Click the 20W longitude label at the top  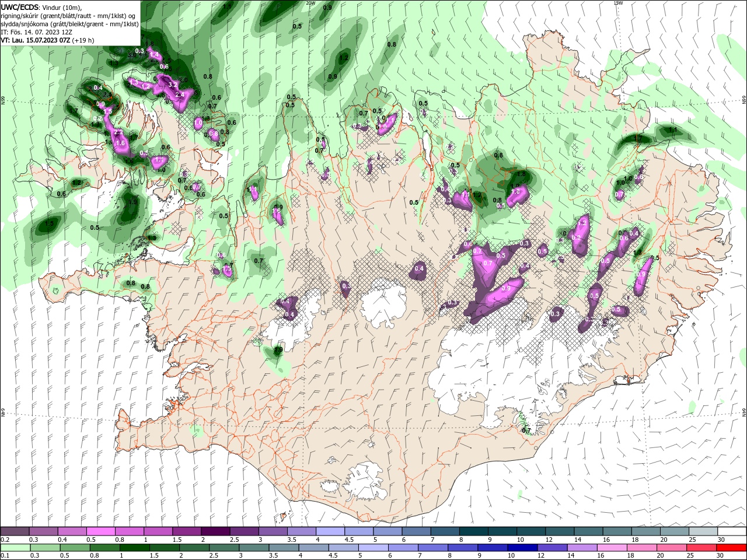pos(310,3)
